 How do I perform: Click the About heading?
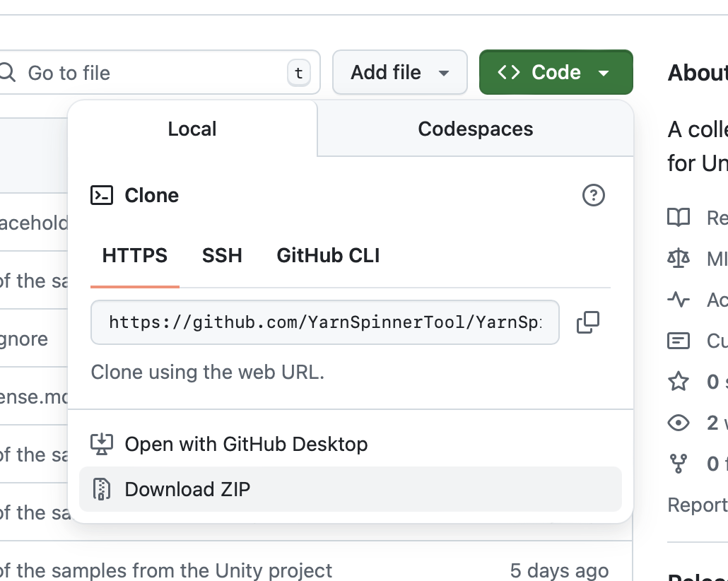coord(698,73)
